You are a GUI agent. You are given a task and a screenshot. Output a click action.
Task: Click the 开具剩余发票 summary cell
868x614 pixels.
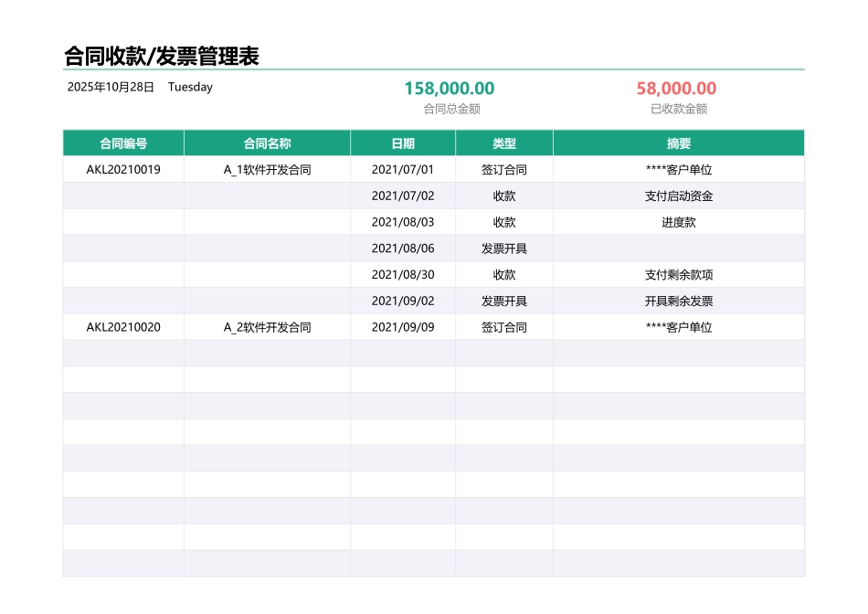pos(678,301)
